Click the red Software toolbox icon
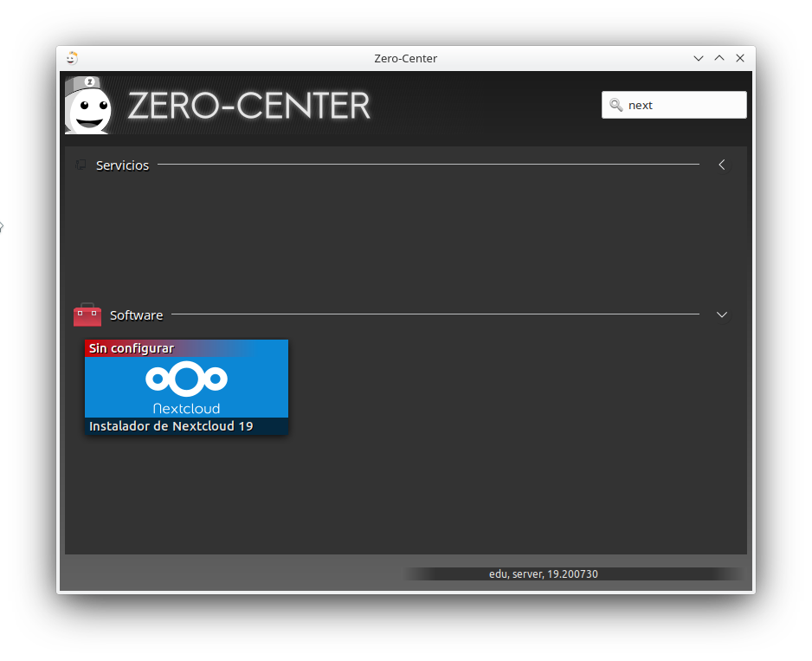 87,315
